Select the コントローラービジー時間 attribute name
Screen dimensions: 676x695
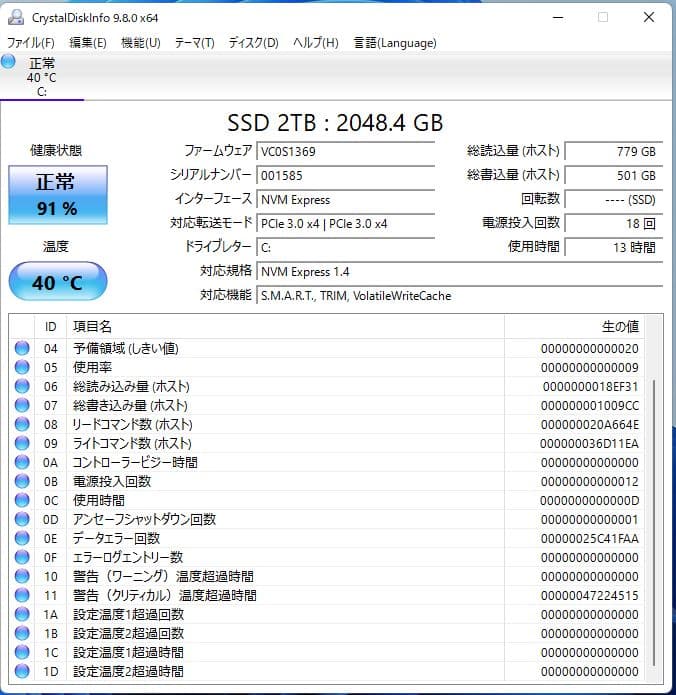click(135, 462)
